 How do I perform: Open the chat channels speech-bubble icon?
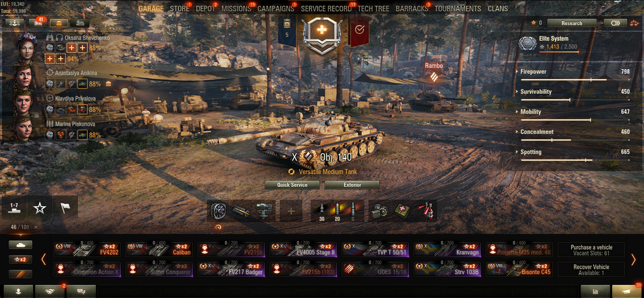point(81,291)
